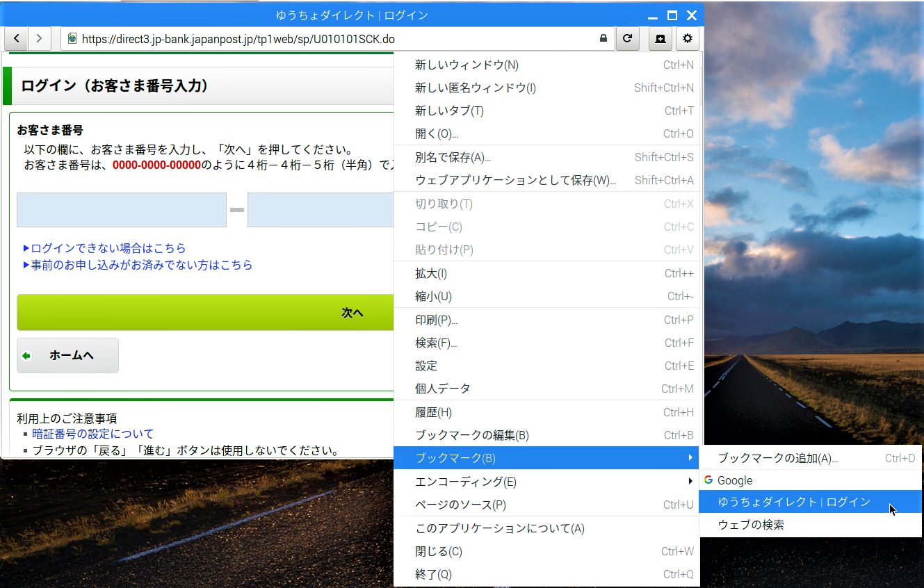The height and width of the screenshot is (588, 924).
Task: Open 履歴(H) history item
Action: click(x=546, y=413)
